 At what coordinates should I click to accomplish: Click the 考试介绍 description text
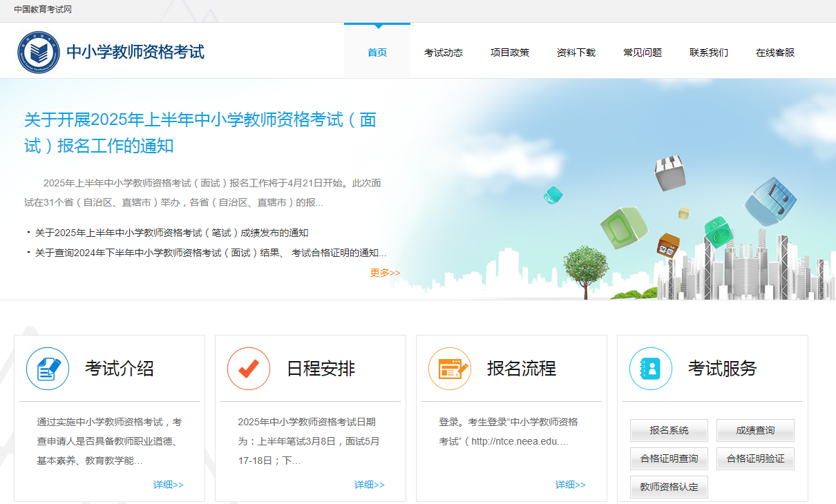(109, 441)
